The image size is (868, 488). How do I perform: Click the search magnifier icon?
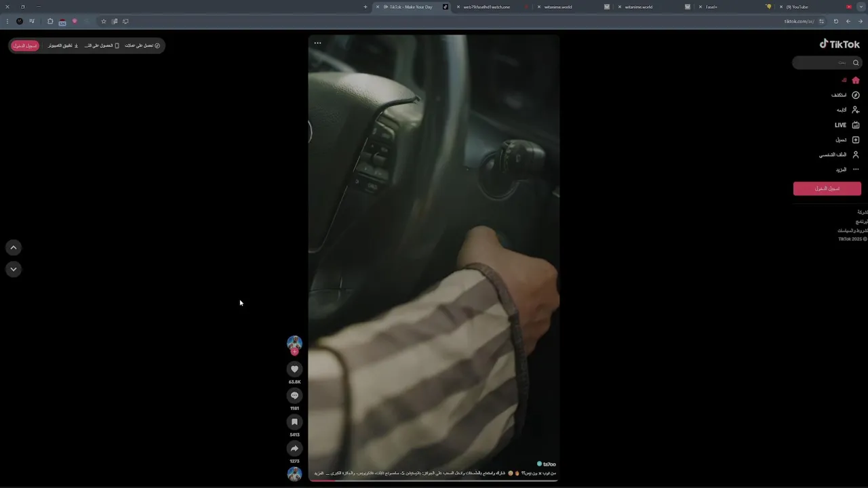(x=856, y=63)
